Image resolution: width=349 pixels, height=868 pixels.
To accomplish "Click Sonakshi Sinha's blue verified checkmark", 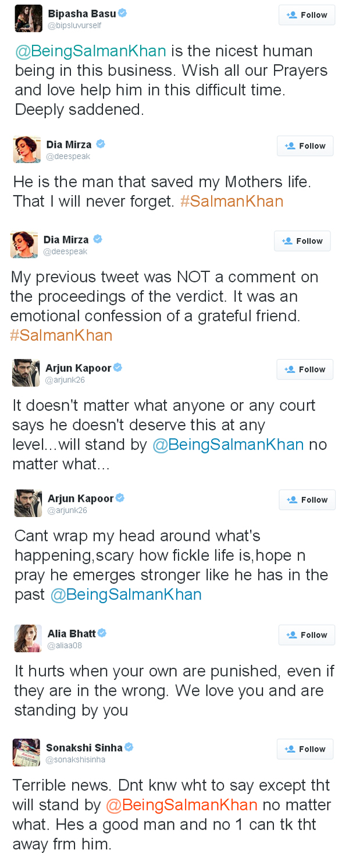I will 129,747.
